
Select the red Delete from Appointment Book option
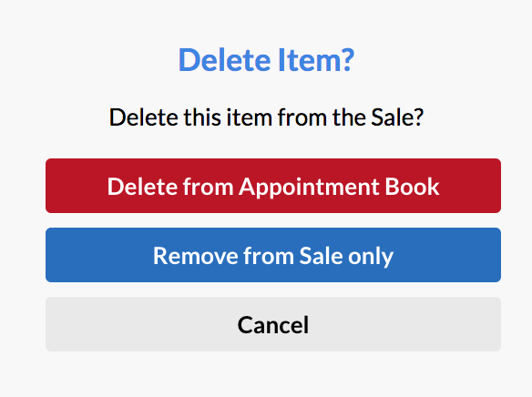click(273, 186)
